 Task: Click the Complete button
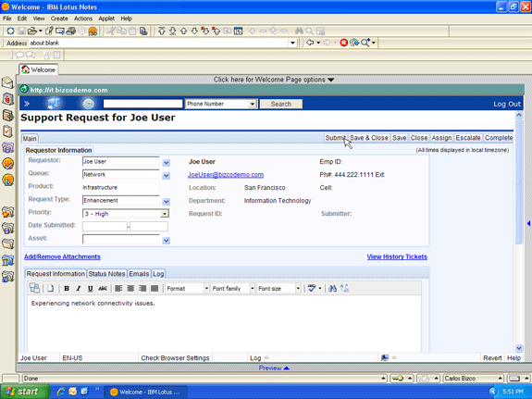[x=499, y=138]
